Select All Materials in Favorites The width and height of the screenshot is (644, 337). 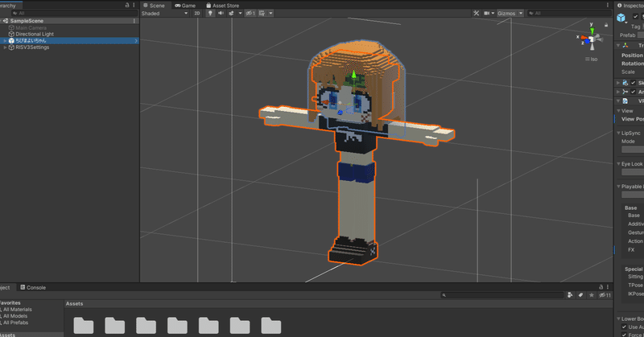17,310
